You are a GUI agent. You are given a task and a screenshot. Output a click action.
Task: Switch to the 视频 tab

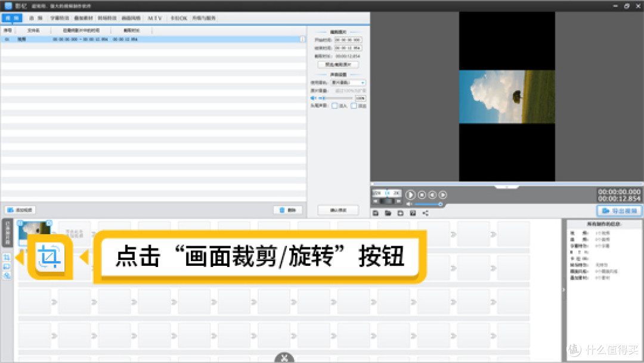coord(12,18)
